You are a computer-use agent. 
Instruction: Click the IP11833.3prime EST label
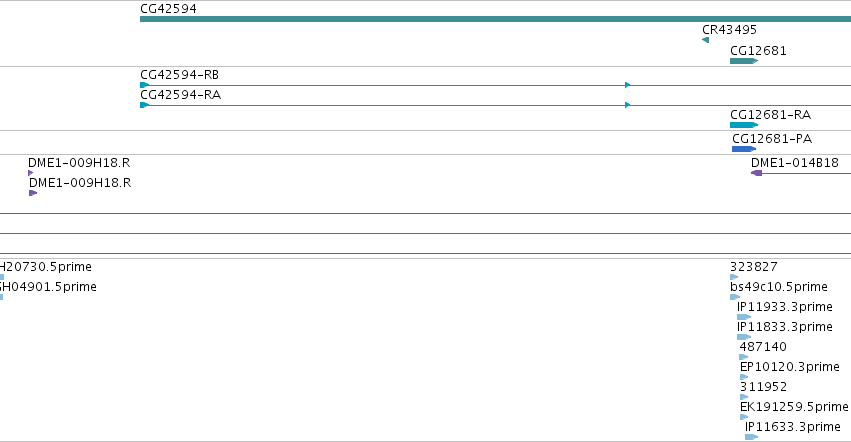click(785, 327)
